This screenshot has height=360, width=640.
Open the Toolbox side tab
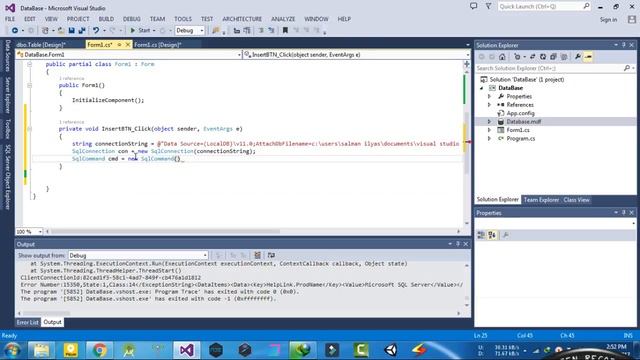(x=7, y=129)
